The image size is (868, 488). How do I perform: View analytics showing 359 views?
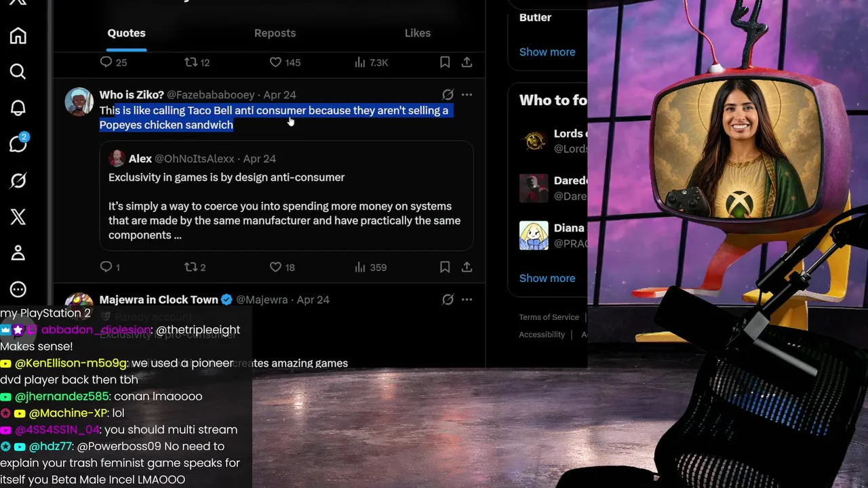[370, 268]
